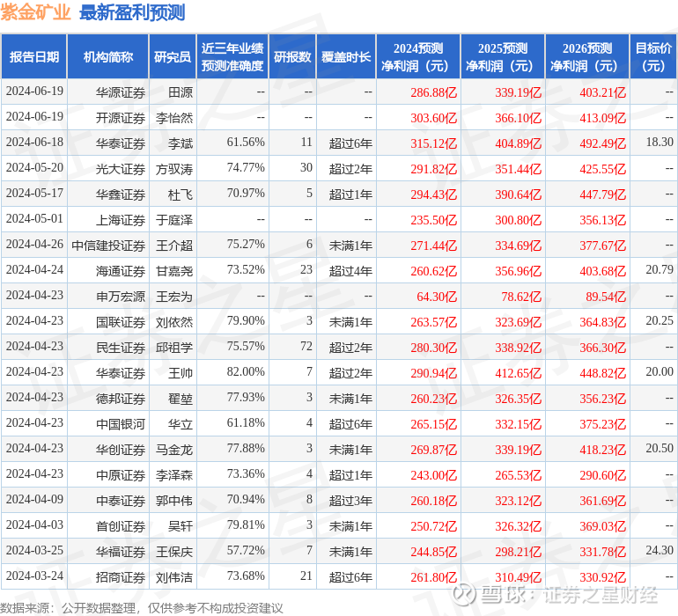This screenshot has width=678, height=616.
Task: Click the 57.72% accuracy value
Action: click(x=246, y=550)
